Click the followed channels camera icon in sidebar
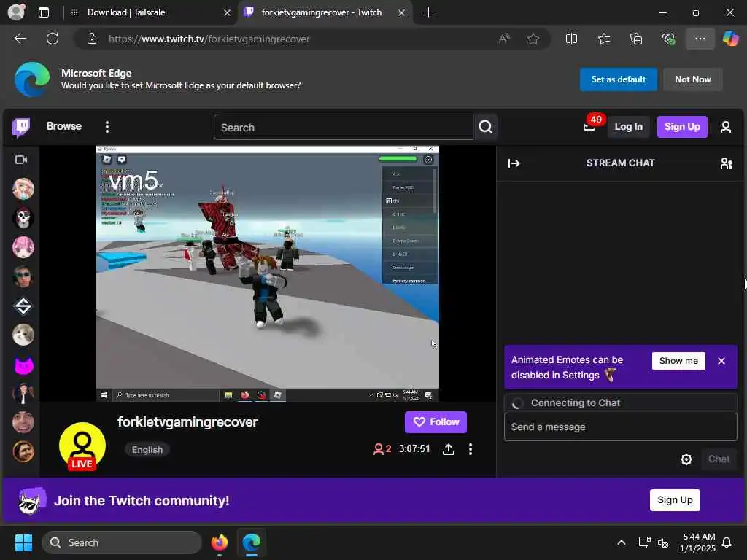Viewport: 747px width, 560px height. click(x=21, y=160)
